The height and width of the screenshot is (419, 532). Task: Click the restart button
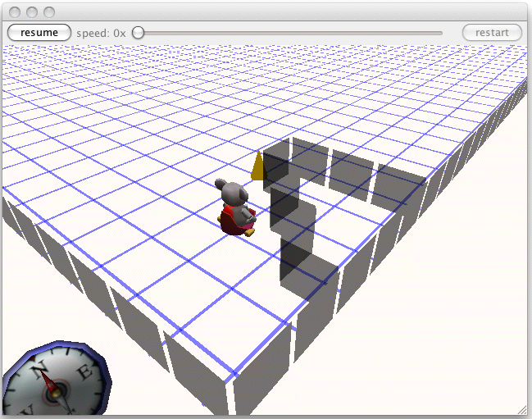pyautogui.click(x=492, y=33)
